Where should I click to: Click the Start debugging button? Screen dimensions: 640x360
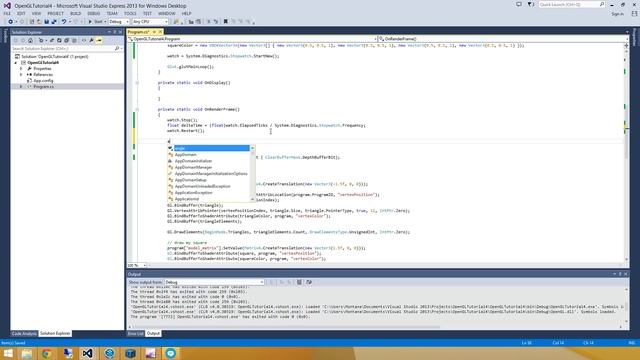click(x=95, y=22)
